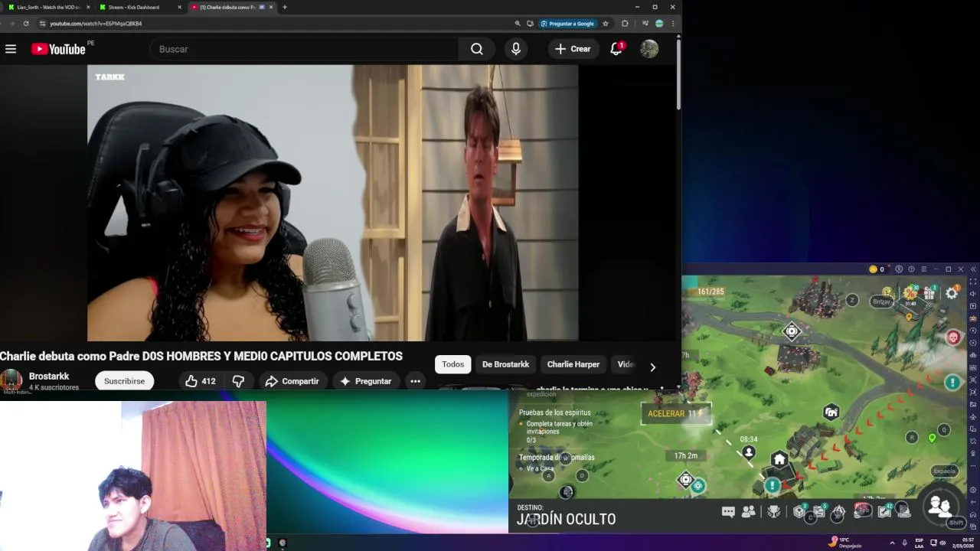The width and height of the screenshot is (980, 551).
Task: Click the player marker labeled 08:34
Action: coord(749,452)
